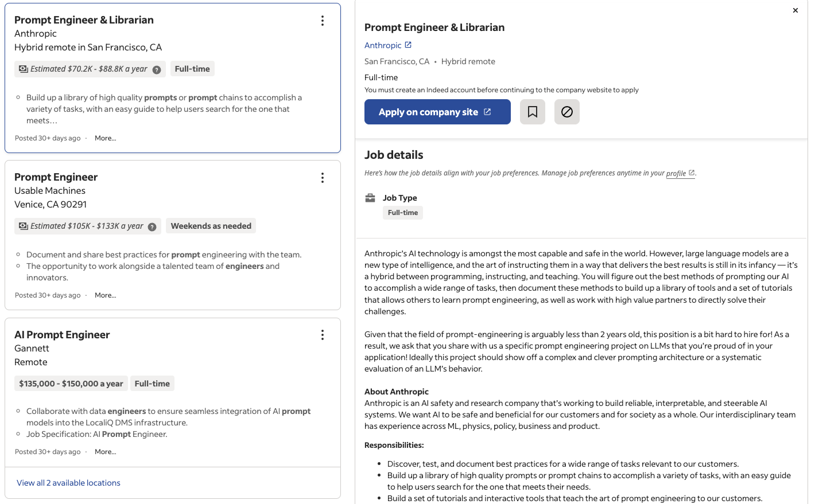Expand More... on the Anthropic job card
The width and height of the screenshot is (815, 504).
coord(106,138)
